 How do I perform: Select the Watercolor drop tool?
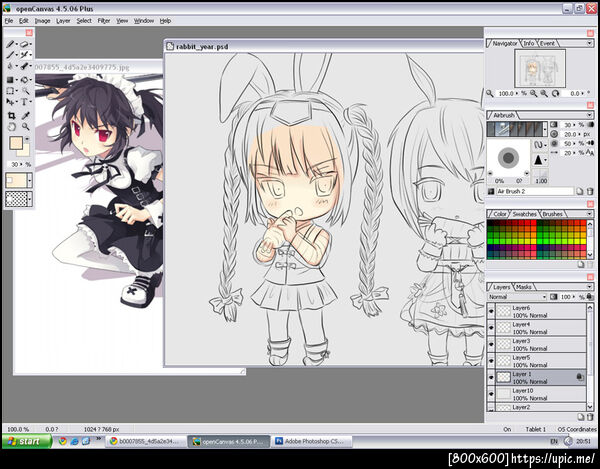(11, 66)
